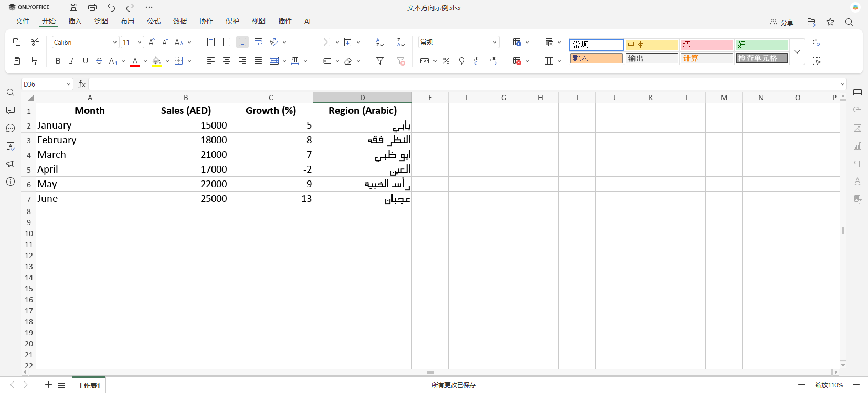
Task: Click the increase decimal icon
Action: coord(493,61)
